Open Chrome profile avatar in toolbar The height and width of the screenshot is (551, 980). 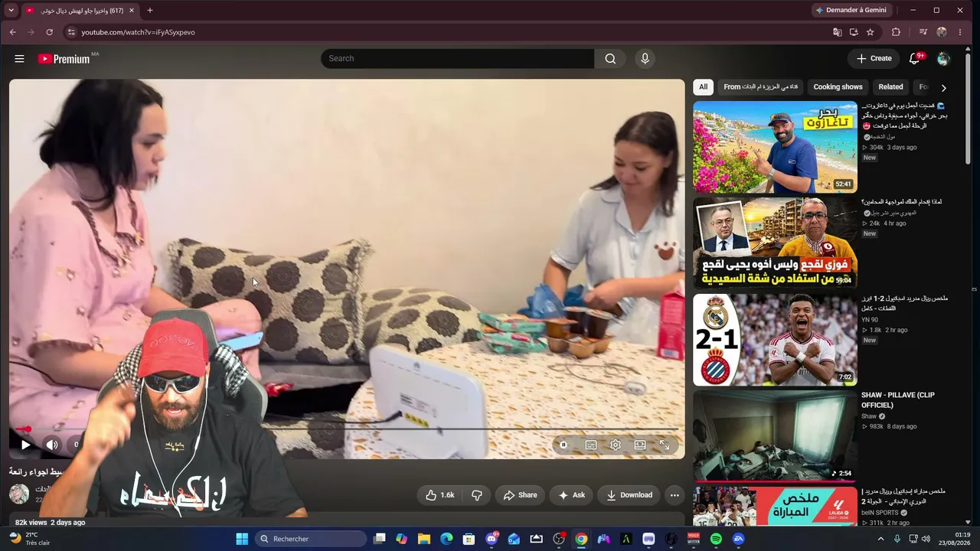click(942, 32)
